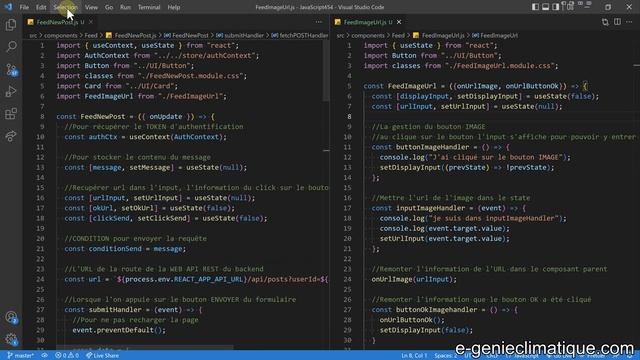Screen dimensions: 640x360
Task: Click 'setUrlInput(event.target.value);' line
Action: tap(444, 238)
